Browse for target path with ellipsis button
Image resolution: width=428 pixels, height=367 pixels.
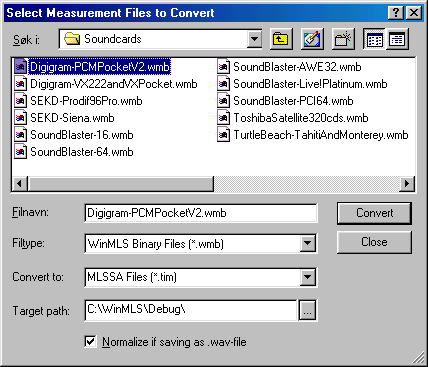tap(307, 310)
